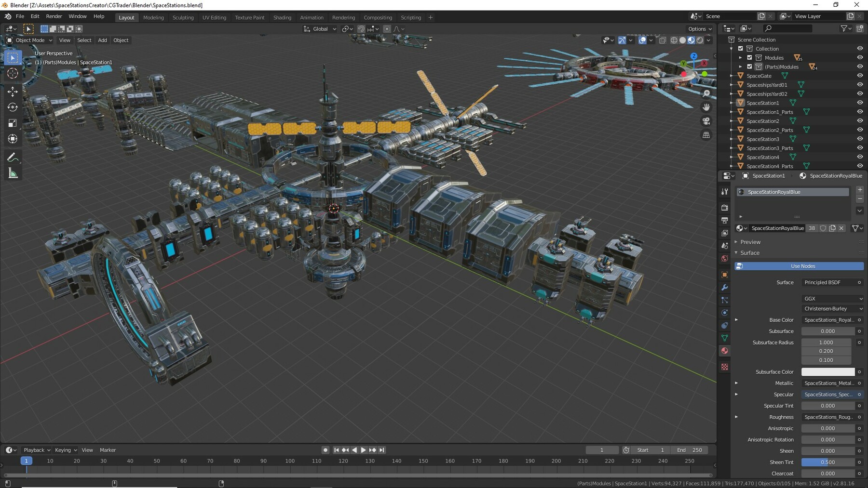The height and width of the screenshot is (488, 868).
Task: Select the Measure tool in the viewport toolbar
Action: coord(13,173)
